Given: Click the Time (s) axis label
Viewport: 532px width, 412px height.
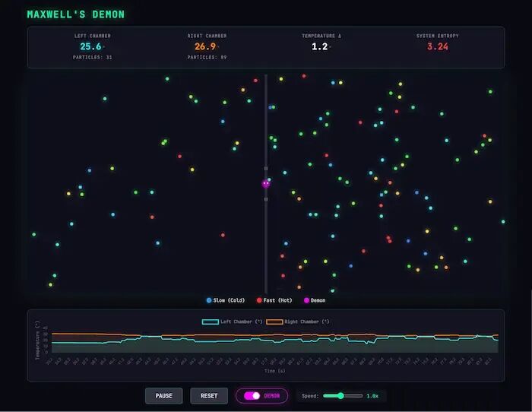Looking at the screenshot, I should pos(275,371).
